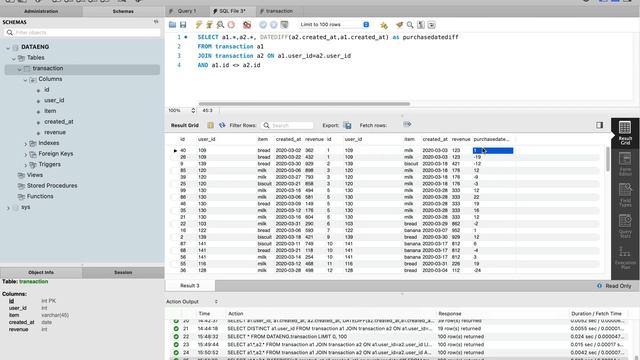Open Form Editor view in side panel
The width and height of the screenshot is (640, 360).
625,164
